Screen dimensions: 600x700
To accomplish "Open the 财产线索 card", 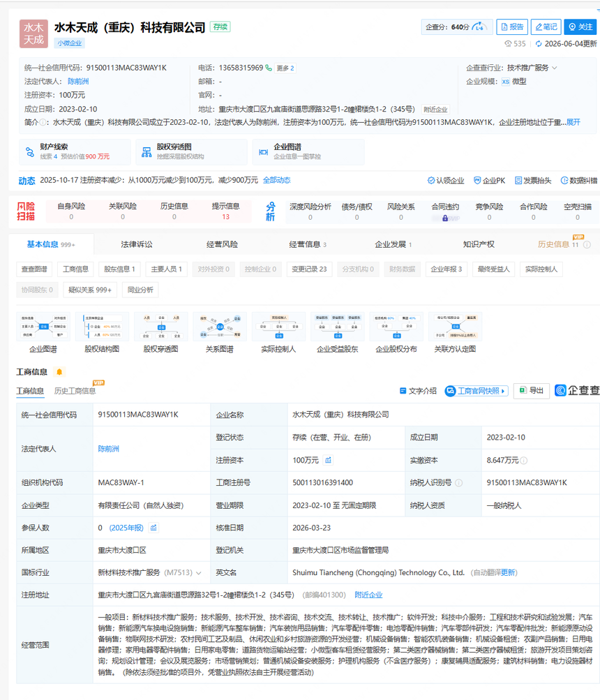I will pos(75,151).
